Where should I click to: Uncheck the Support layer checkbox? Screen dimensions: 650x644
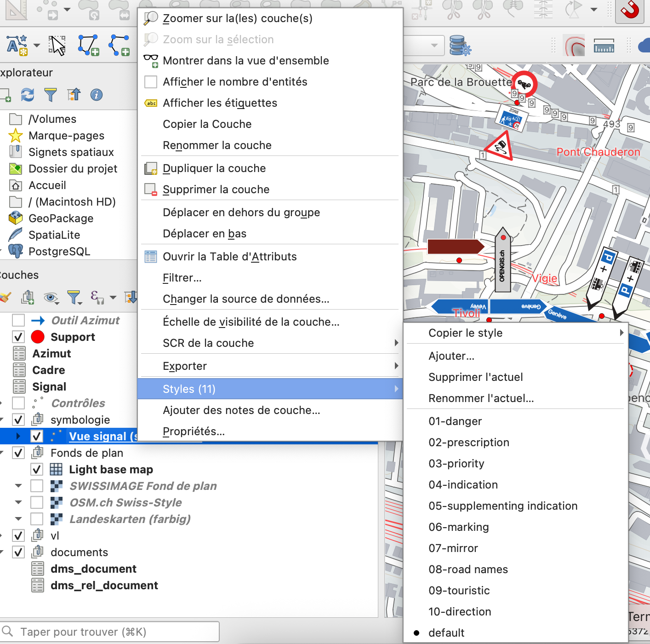18,337
